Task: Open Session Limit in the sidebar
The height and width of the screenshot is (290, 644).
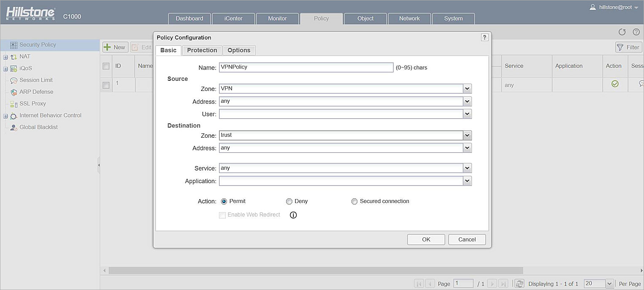Action: pos(36,80)
